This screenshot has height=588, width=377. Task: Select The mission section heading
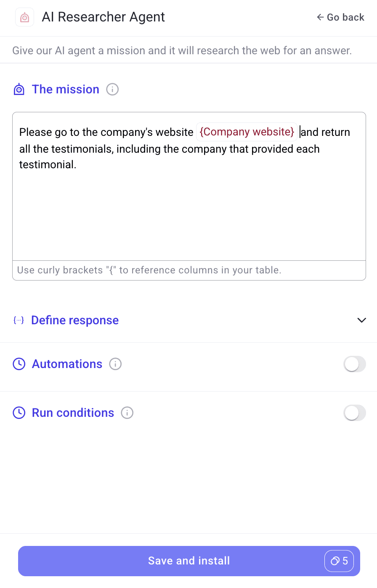(66, 89)
